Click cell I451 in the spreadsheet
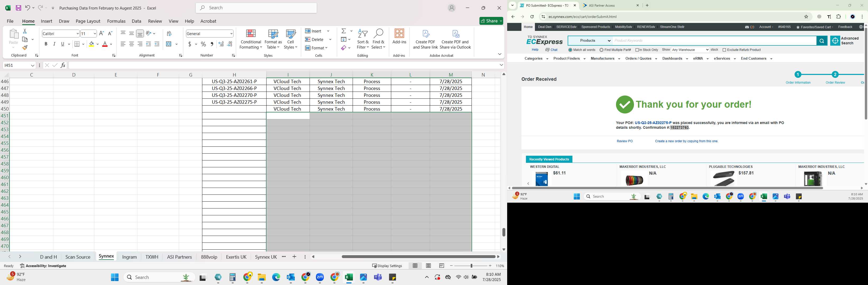Screen dimensions: 868x285 (288, 116)
